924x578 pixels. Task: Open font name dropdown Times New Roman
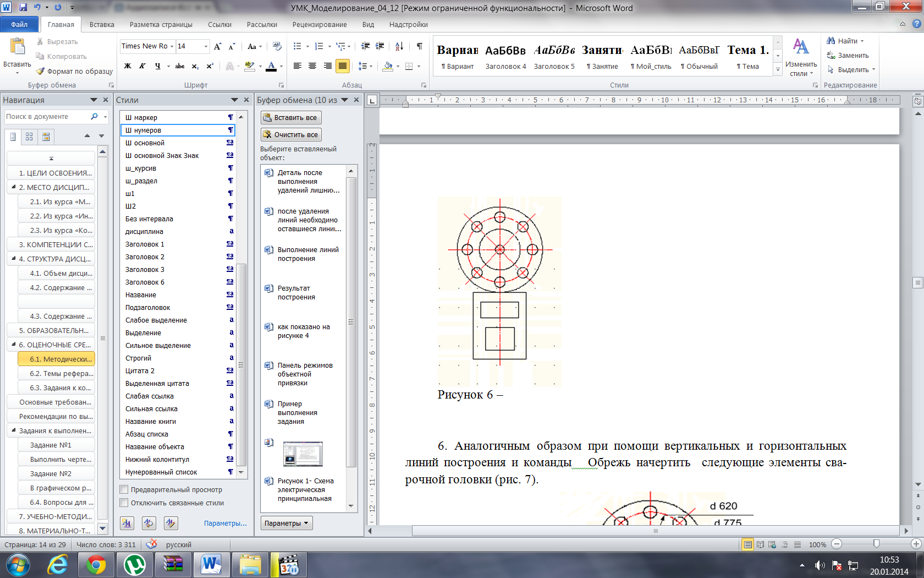172,46
